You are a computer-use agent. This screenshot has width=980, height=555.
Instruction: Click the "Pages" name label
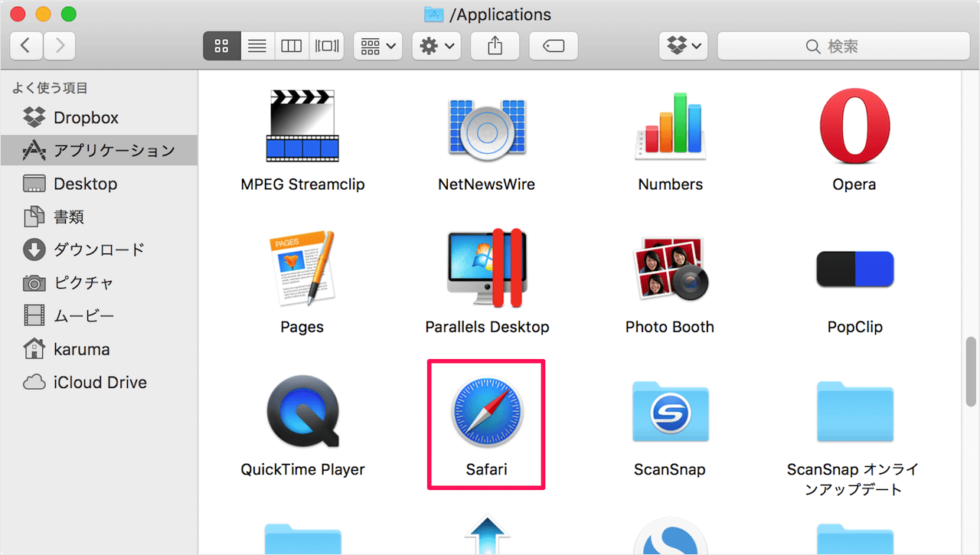point(302,327)
